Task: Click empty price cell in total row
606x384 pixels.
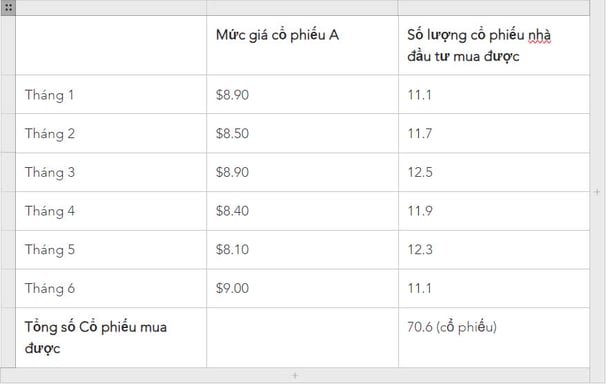Action: tap(302, 338)
